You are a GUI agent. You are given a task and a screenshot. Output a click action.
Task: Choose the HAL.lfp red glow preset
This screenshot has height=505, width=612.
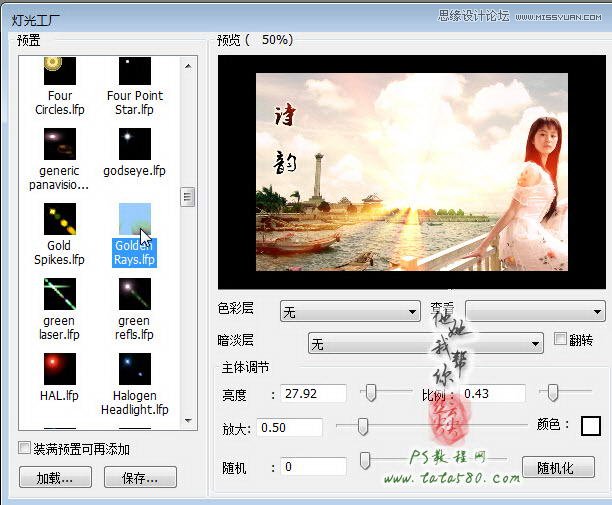(60, 369)
